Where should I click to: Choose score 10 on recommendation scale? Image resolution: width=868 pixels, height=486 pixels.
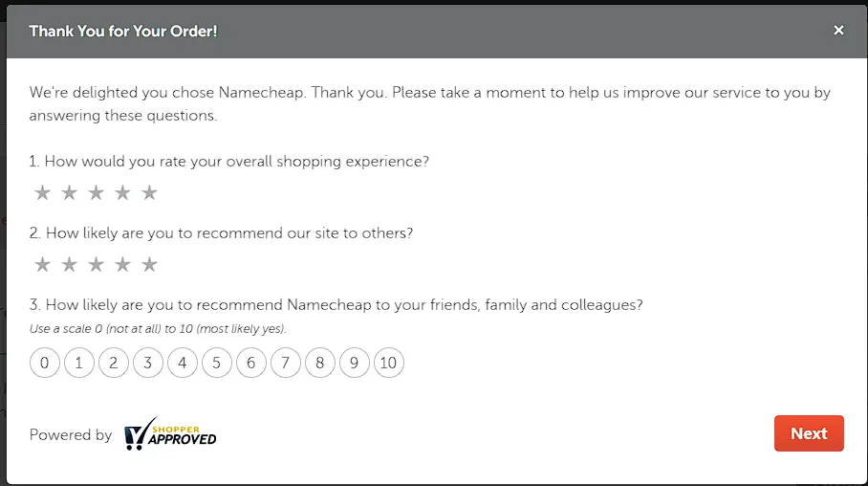click(389, 363)
